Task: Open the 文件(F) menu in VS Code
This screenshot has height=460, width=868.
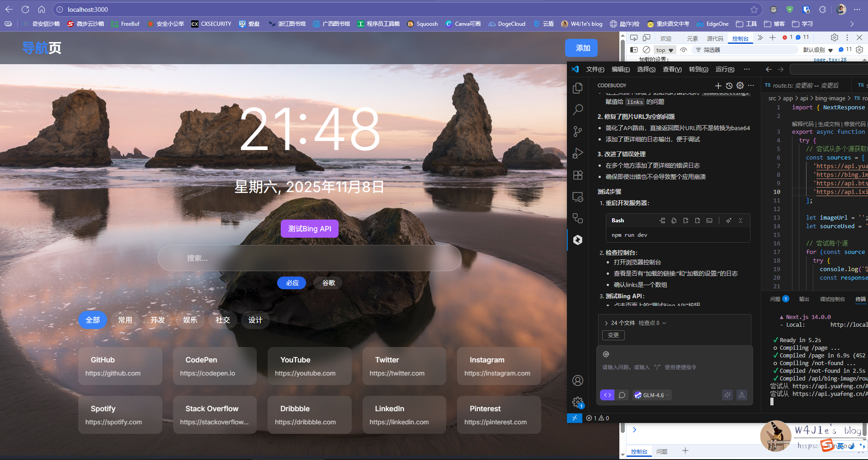Action: coord(594,69)
